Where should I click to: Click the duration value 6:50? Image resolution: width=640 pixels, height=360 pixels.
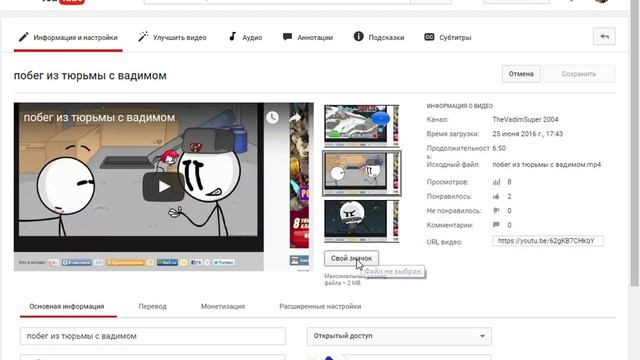pyautogui.click(x=499, y=148)
